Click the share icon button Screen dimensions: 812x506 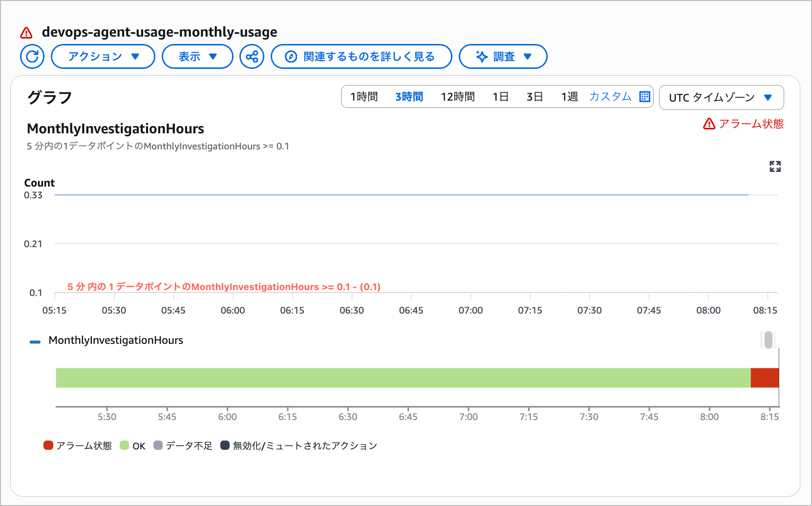(252, 57)
